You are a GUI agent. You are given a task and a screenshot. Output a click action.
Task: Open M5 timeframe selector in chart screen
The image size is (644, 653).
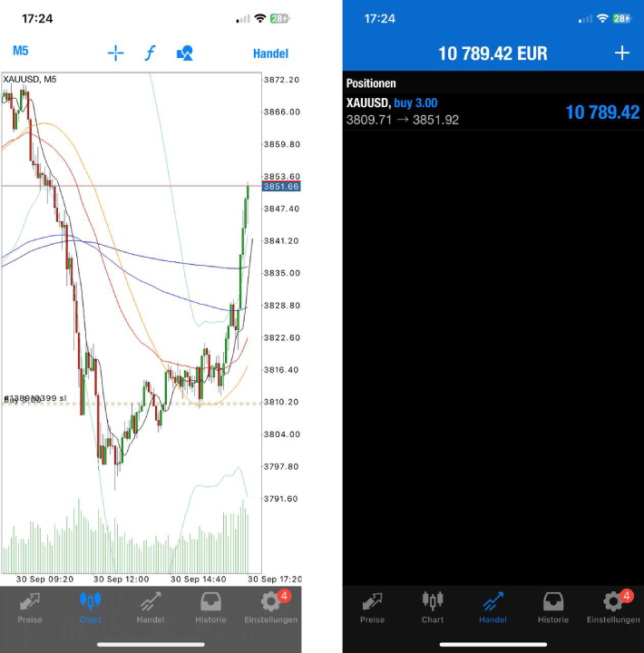point(21,51)
